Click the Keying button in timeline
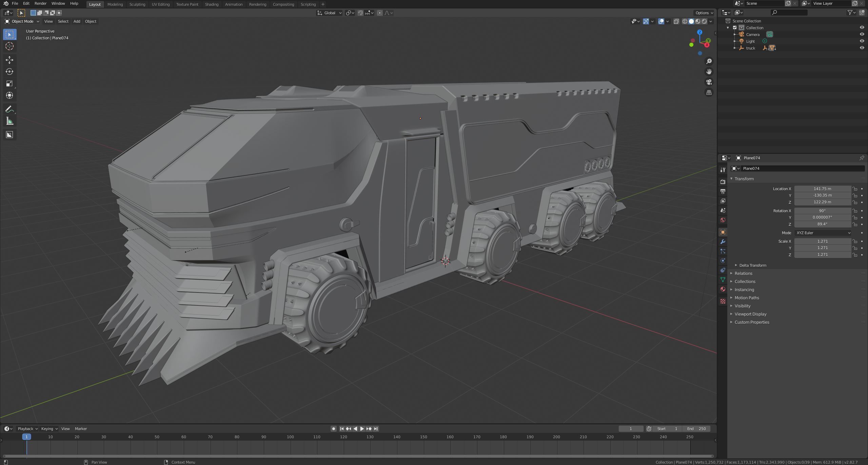Viewport: 868px width, 465px height. tap(49, 429)
